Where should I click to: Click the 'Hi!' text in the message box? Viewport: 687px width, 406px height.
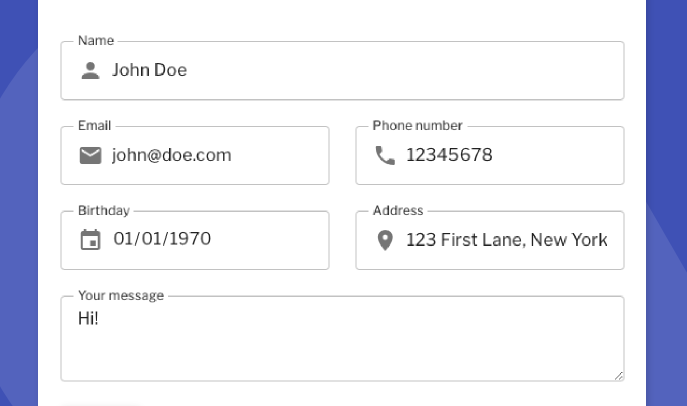tap(88, 319)
